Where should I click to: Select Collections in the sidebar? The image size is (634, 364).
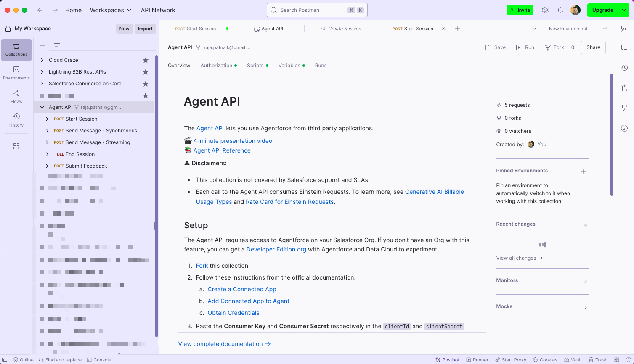16,50
